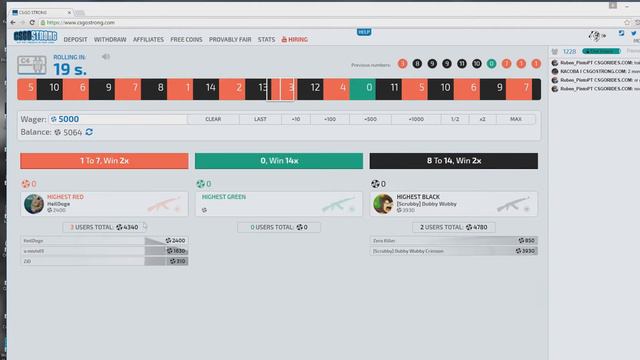Click the Wager amount input field
Image resolution: width=640 pixels, height=360 pixels.
(x=118, y=119)
